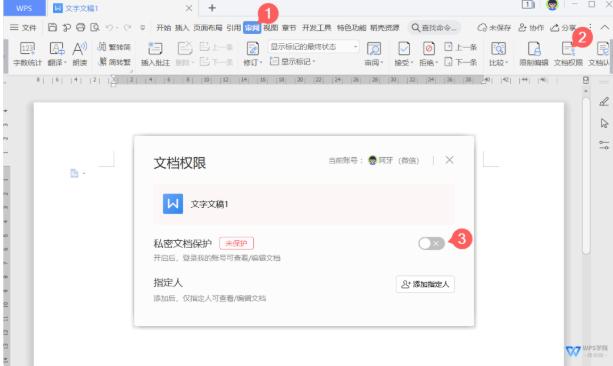
Task: Click the Reject (拒绝) changes icon
Action: [x=428, y=54]
